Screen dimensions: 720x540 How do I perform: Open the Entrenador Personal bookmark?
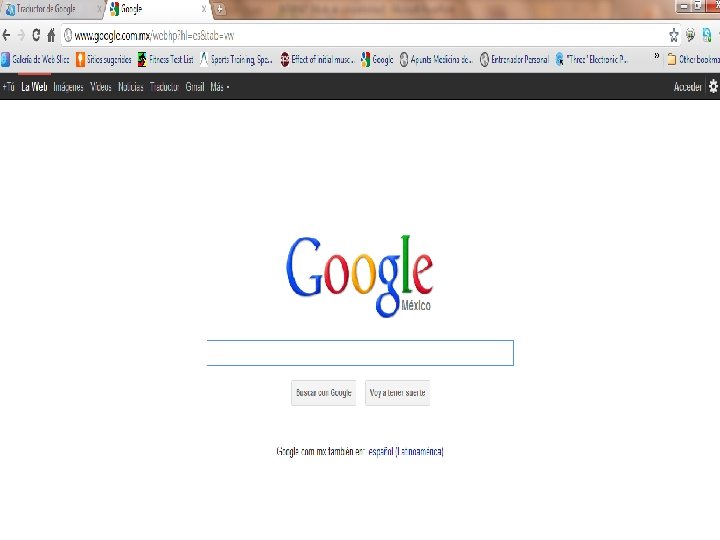click(514, 59)
